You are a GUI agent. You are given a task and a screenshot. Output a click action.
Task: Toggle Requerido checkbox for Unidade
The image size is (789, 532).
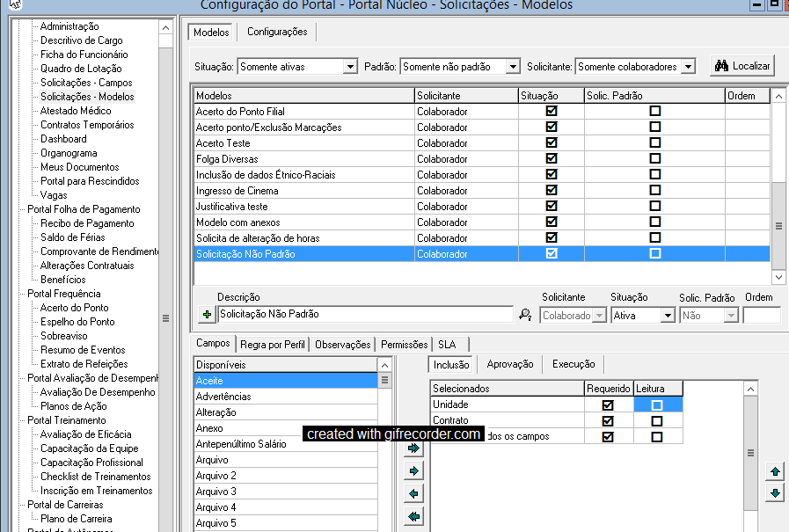coord(608,405)
